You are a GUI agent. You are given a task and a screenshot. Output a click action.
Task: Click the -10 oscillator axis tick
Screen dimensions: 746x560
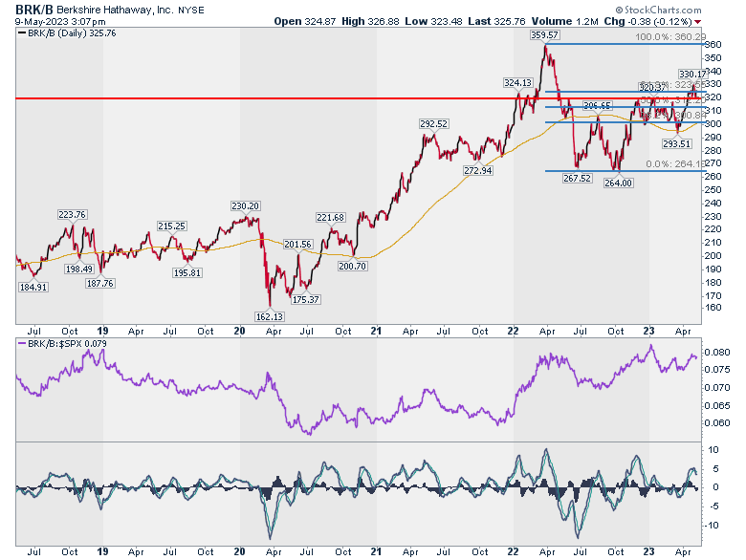coord(713,526)
